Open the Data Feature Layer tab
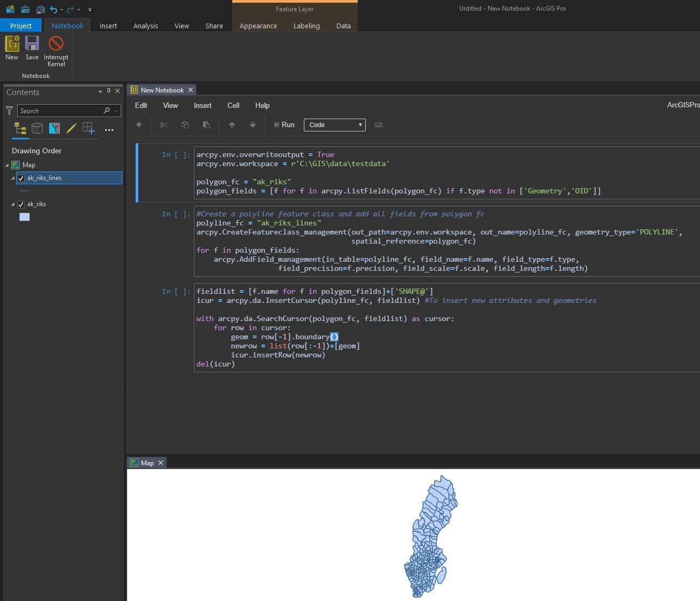Viewport: 700px width, 601px height. click(x=343, y=26)
